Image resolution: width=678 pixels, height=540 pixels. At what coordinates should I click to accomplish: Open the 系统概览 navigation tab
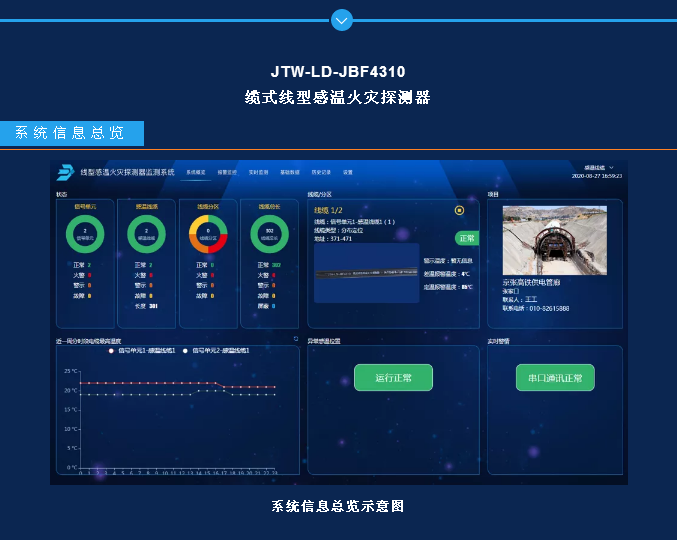pyautogui.click(x=195, y=172)
